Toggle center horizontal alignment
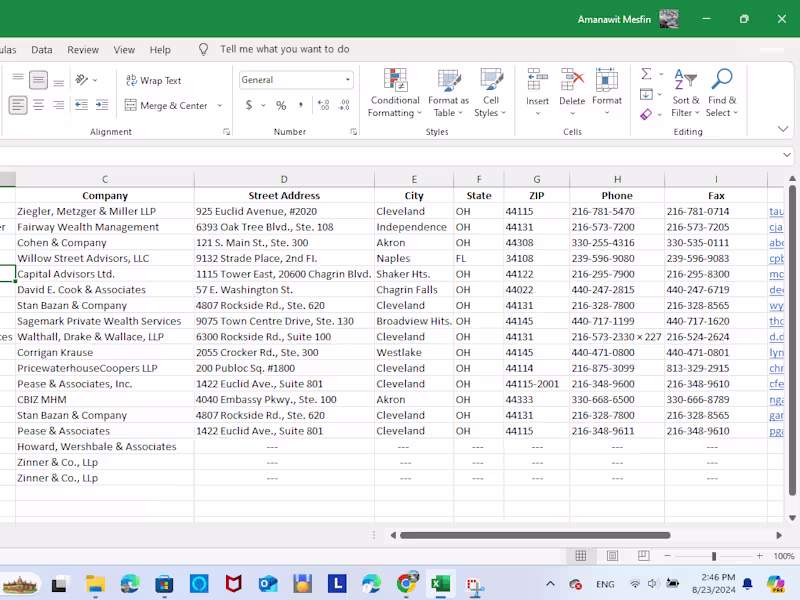 point(38,105)
